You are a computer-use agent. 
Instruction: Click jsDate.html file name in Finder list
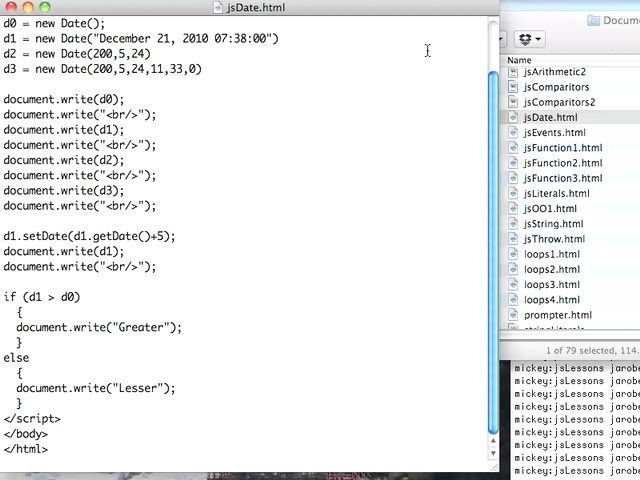[x=551, y=118]
